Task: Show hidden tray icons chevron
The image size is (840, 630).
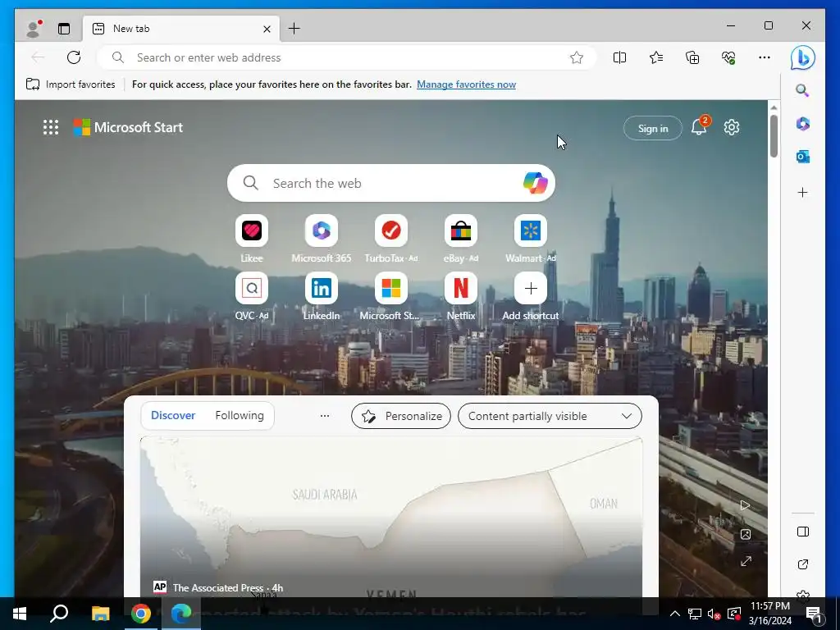Action: coord(675,614)
